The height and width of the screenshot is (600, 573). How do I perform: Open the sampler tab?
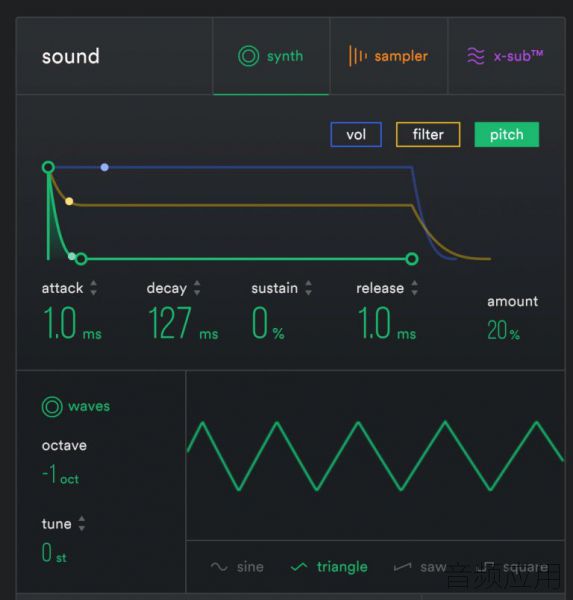(x=388, y=56)
